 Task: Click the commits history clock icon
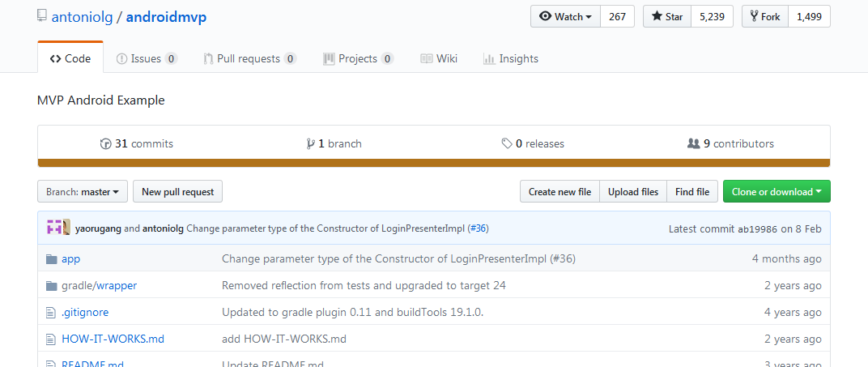(106, 144)
